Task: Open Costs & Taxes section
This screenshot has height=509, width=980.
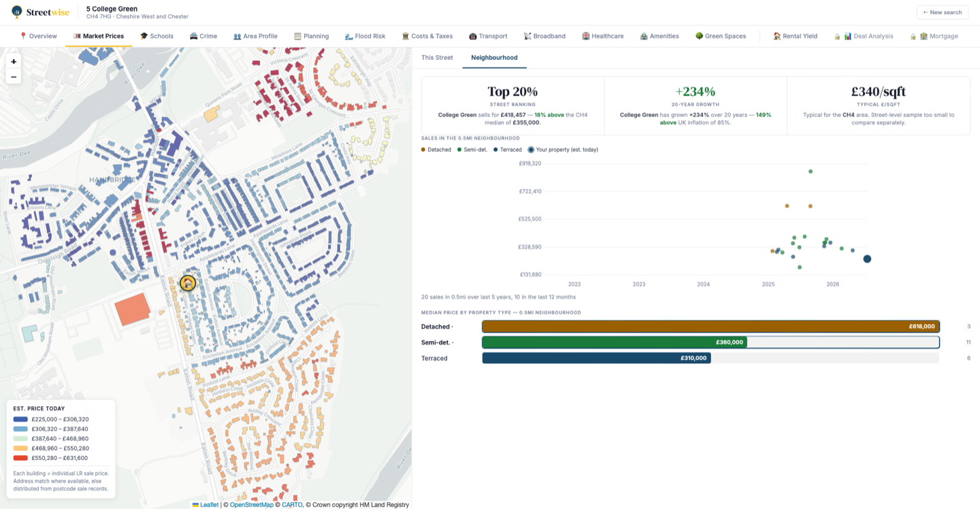Action: [427, 36]
